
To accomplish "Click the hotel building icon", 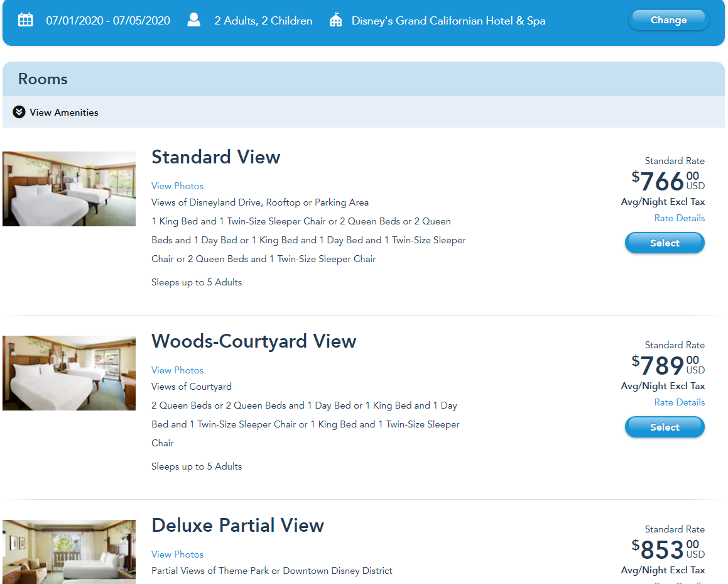I will (336, 20).
